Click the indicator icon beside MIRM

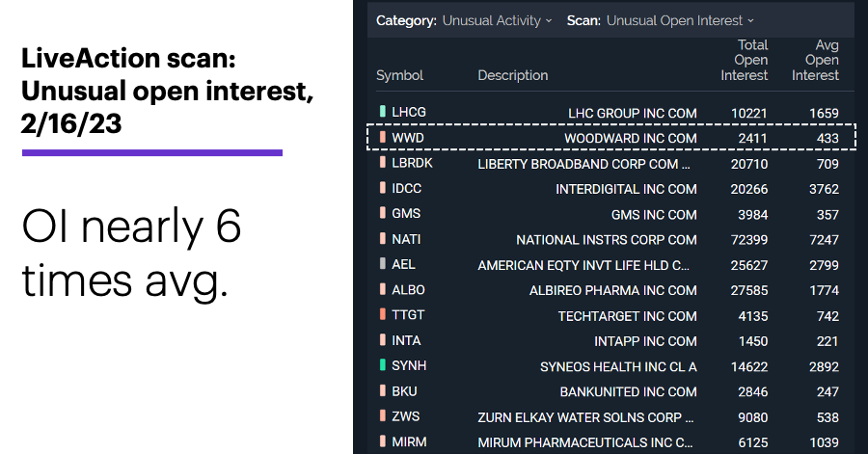383,441
